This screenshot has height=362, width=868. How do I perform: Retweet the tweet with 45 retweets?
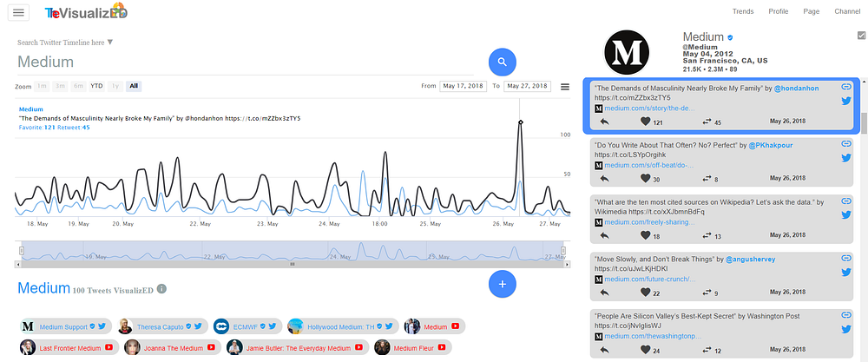707,122
